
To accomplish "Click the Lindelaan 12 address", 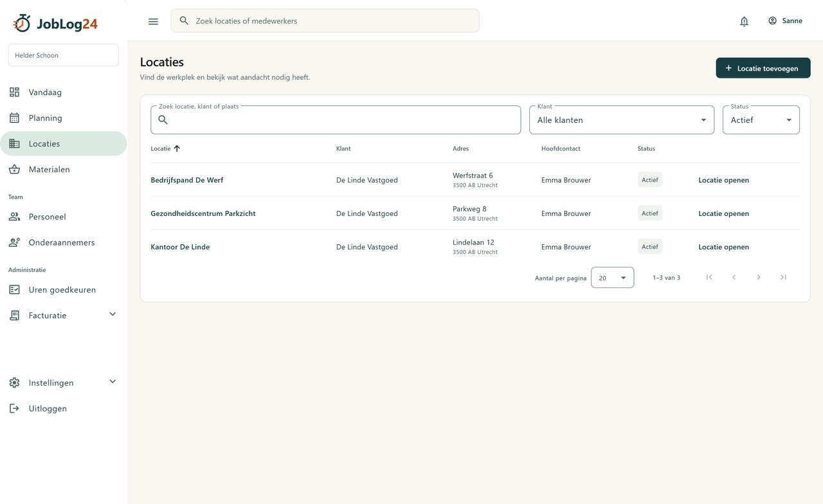I will point(473,242).
